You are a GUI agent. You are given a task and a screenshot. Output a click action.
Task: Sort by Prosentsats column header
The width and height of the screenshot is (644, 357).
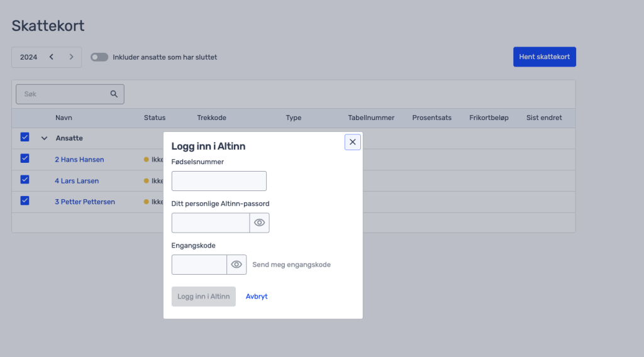pos(431,118)
